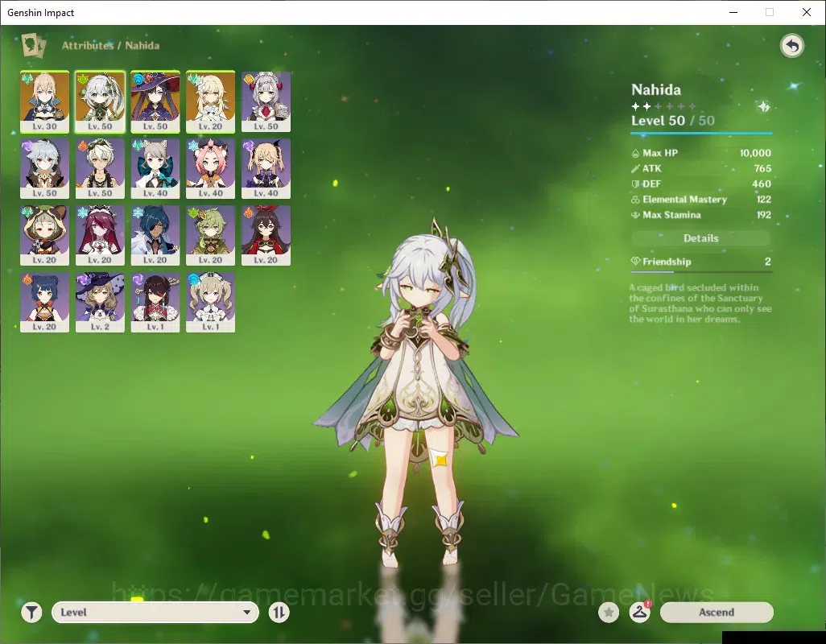Click the Attributes / Nahida breadcrumb title
The height and width of the screenshot is (644, 826).
coord(110,45)
